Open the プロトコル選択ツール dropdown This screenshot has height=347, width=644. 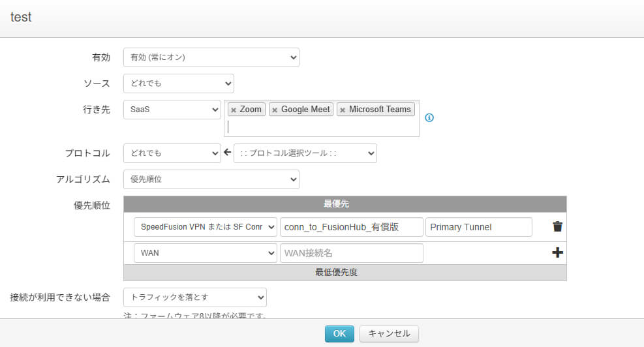[305, 153]
